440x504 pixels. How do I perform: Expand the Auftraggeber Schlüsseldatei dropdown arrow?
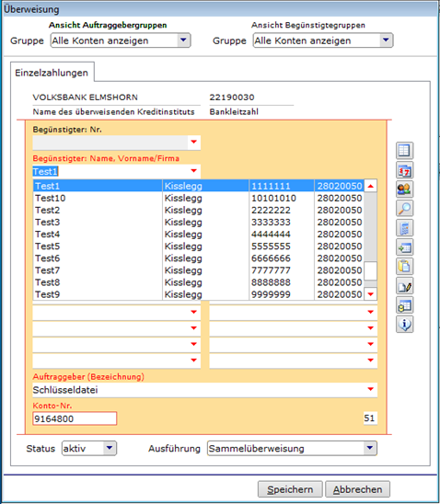371,389
